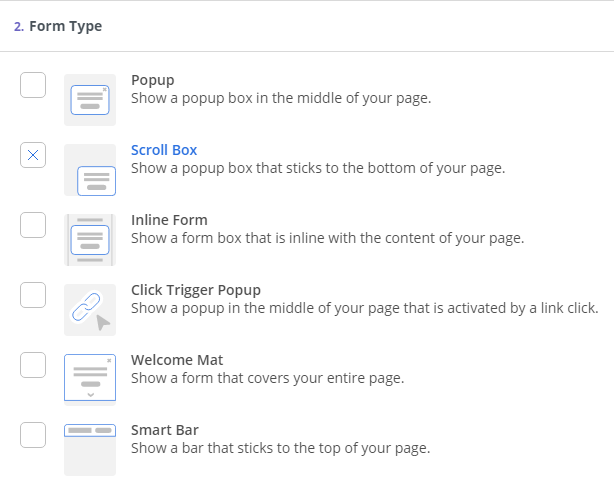The height and width of the screenshot is (492, 614).
Task: Click the Scroll Box description text
Action: 318,168
